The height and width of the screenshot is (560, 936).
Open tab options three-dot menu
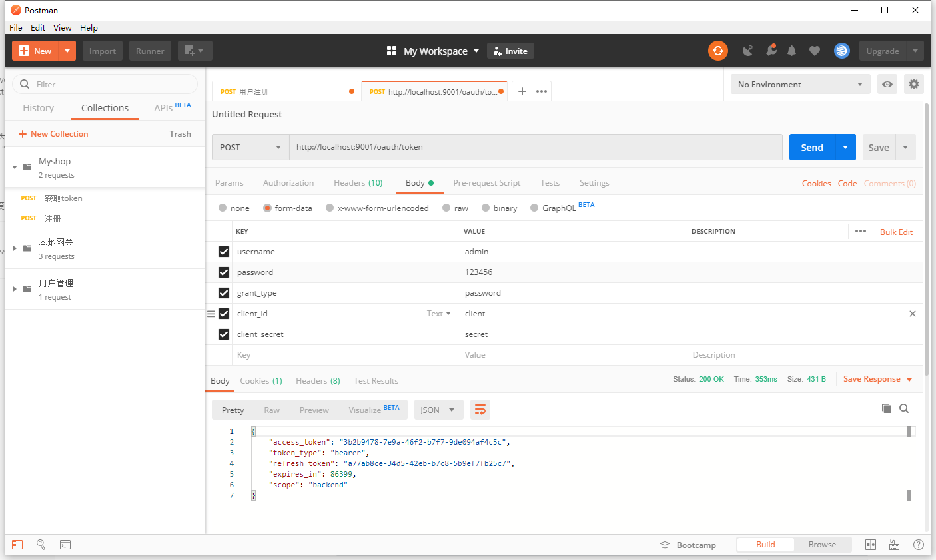[x=542, y=91]
